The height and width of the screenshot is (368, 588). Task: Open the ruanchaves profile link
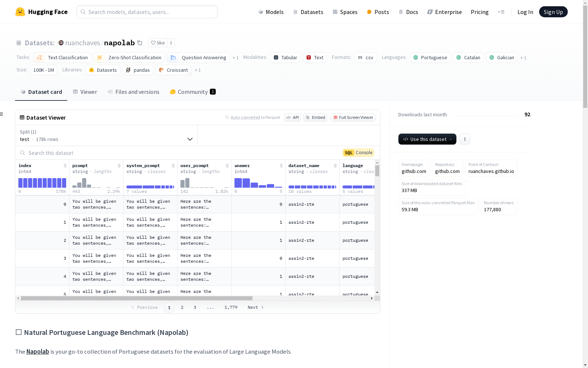click(x=83, y=43)
